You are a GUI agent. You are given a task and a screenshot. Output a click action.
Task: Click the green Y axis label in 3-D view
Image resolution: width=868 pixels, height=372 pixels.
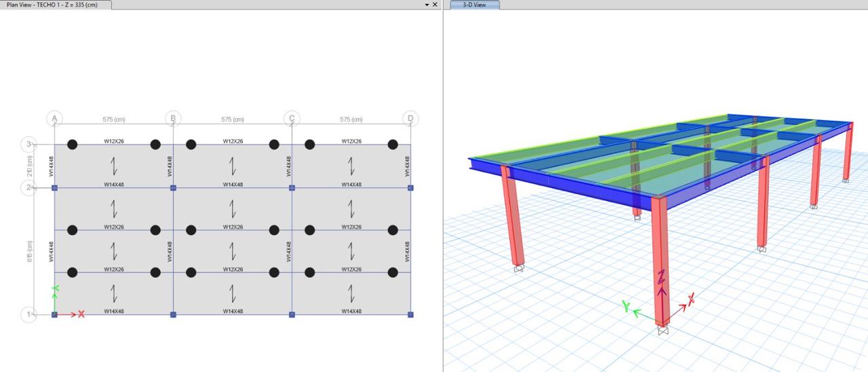pos(627,308)
